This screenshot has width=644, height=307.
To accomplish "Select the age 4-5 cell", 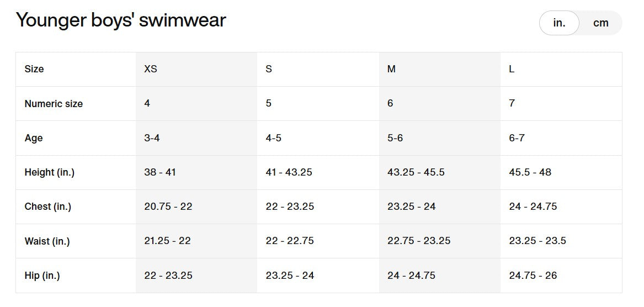I will click(274, 138).
